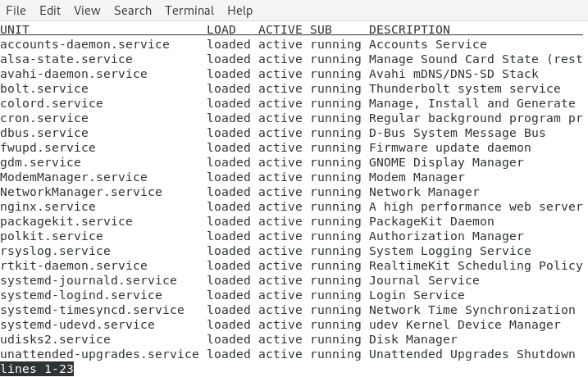The height and width of the screenshot is (377, 588).
Task: Open the File menu
Action: click(16, 11)
